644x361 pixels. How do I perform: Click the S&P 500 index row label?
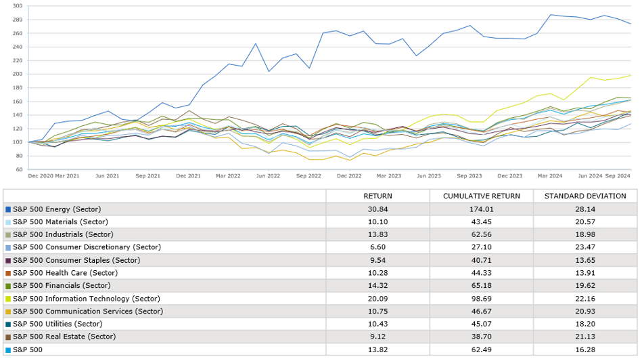[27, 349]
